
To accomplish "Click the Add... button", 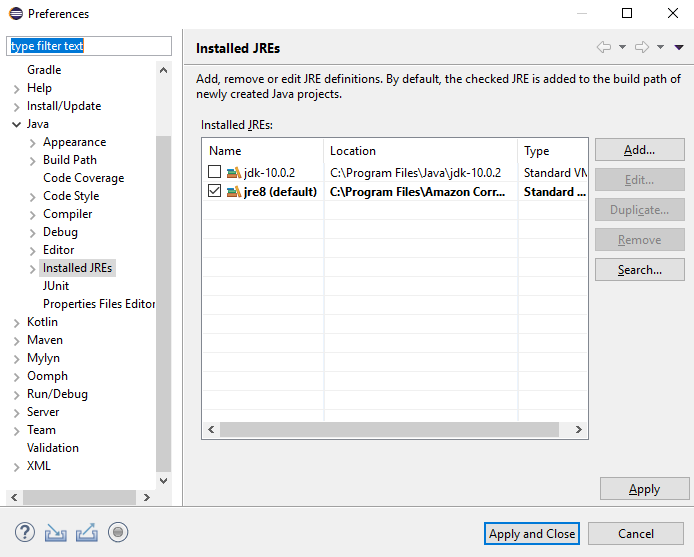I will coord(639,150).
